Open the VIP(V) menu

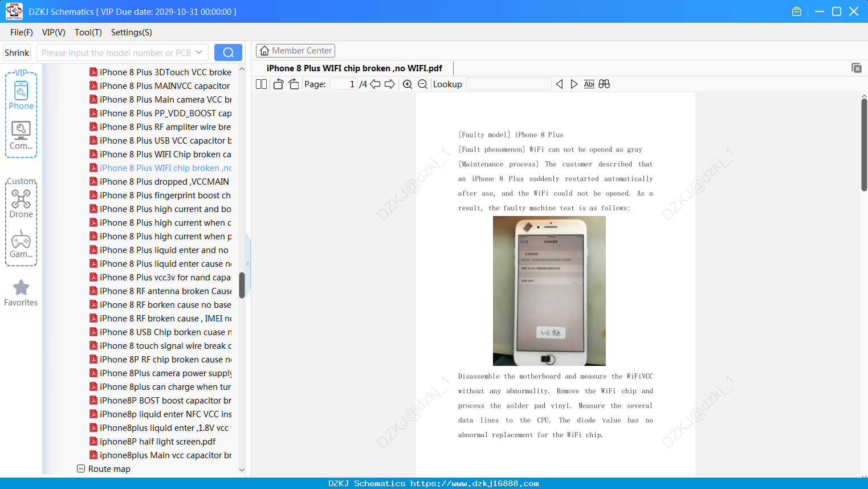pos(54,32)
